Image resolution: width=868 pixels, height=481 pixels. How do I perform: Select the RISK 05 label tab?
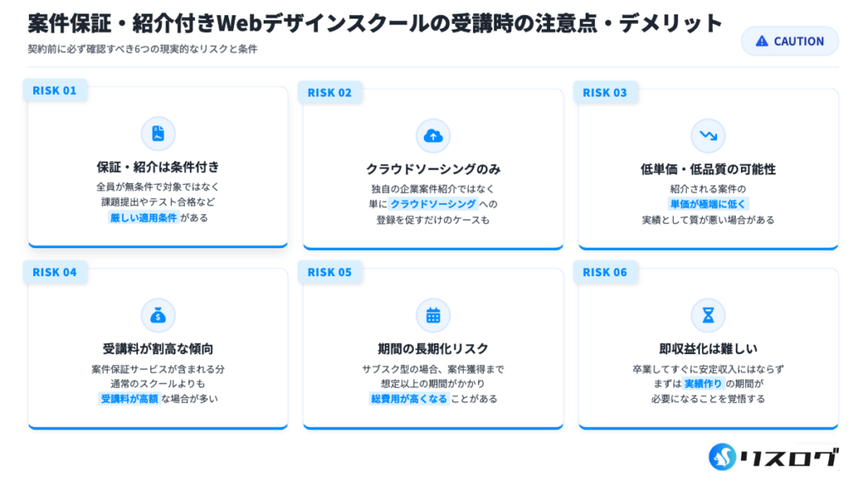pyautogui.click(x=330, y=272)
